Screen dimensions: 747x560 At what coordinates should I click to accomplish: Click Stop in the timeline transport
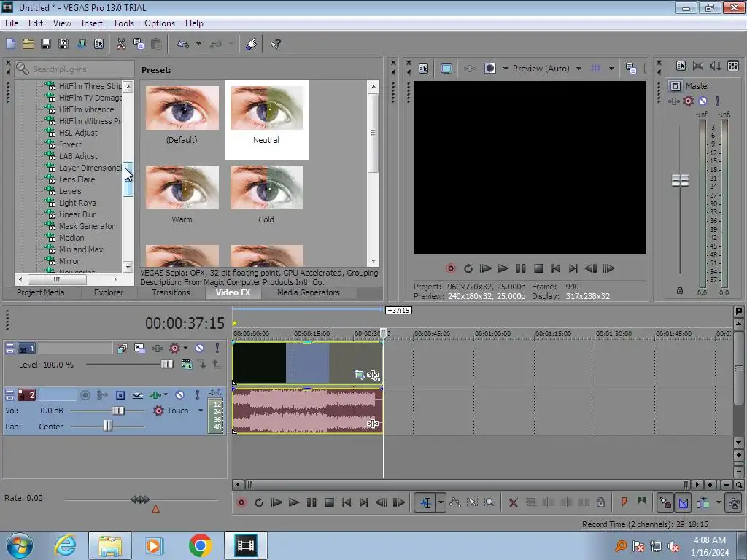tap(329, 502)
